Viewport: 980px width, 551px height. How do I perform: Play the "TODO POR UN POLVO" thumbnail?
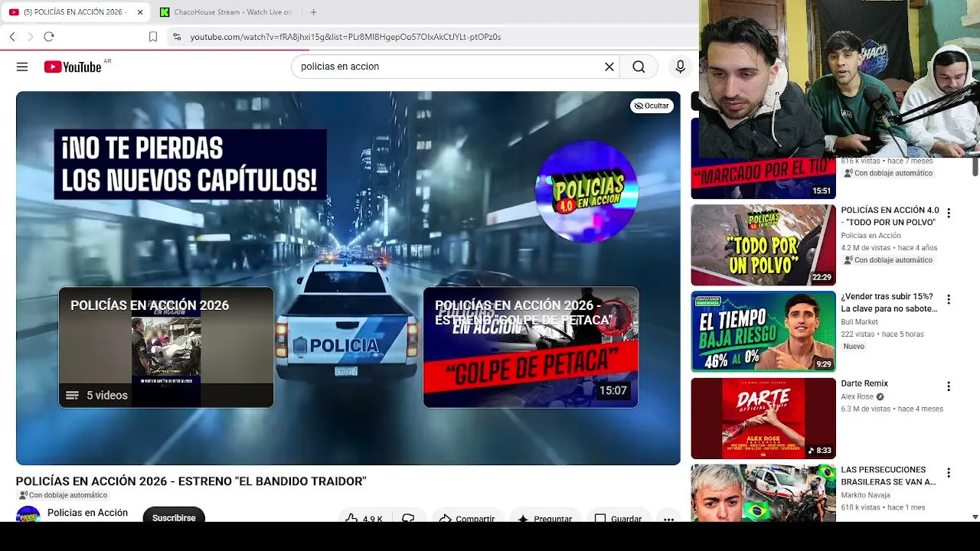[763, 245]
